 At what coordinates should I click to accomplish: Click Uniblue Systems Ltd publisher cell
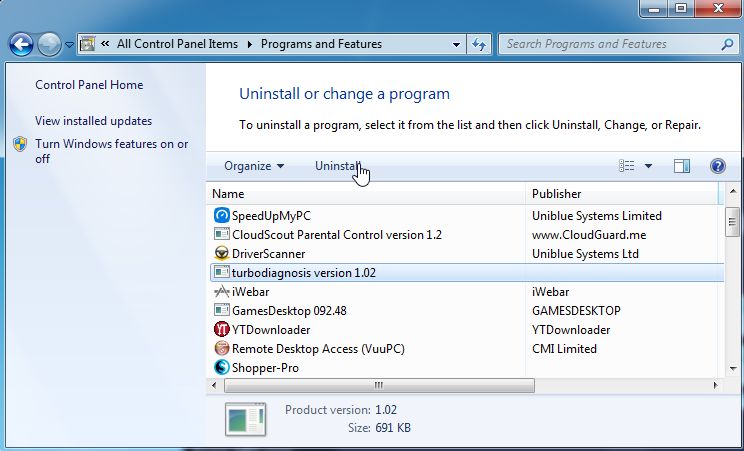(x=585, y=254)
